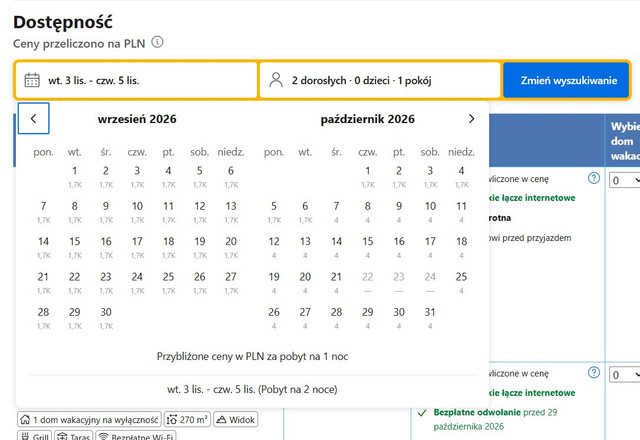Screen dimensions: 640x440
Task: Select 25 października 2026
Action: (461, 283)
